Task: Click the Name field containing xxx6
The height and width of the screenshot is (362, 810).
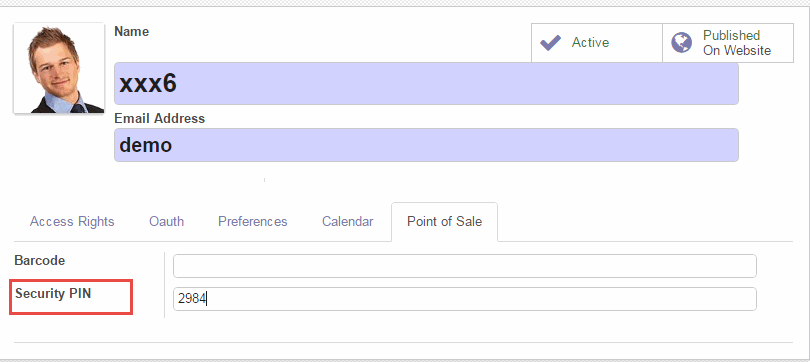Action: pos(426,84)
